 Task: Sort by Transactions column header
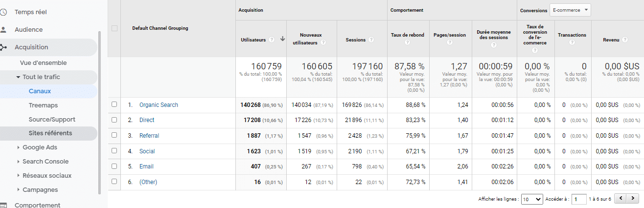tap(572, 35)
